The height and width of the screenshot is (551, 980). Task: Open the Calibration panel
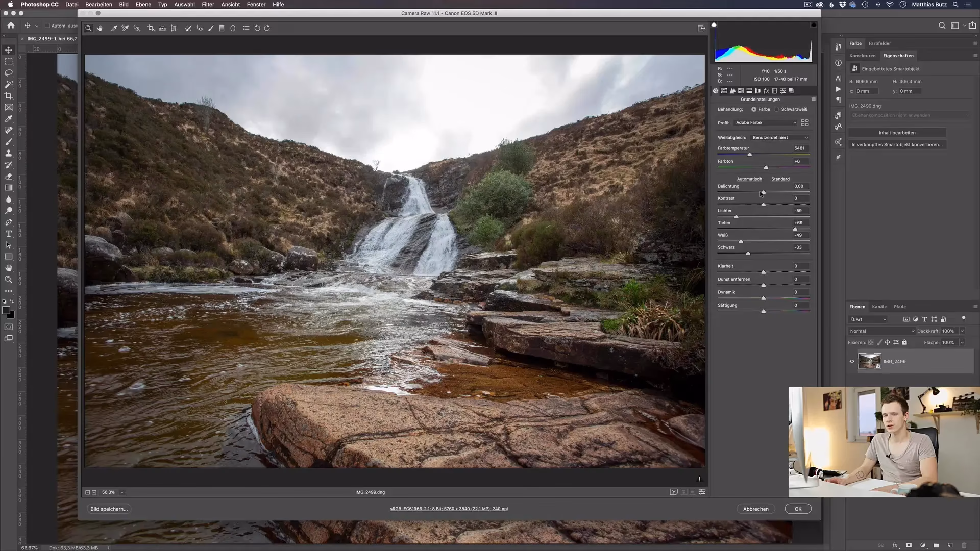tap(774, 91)
